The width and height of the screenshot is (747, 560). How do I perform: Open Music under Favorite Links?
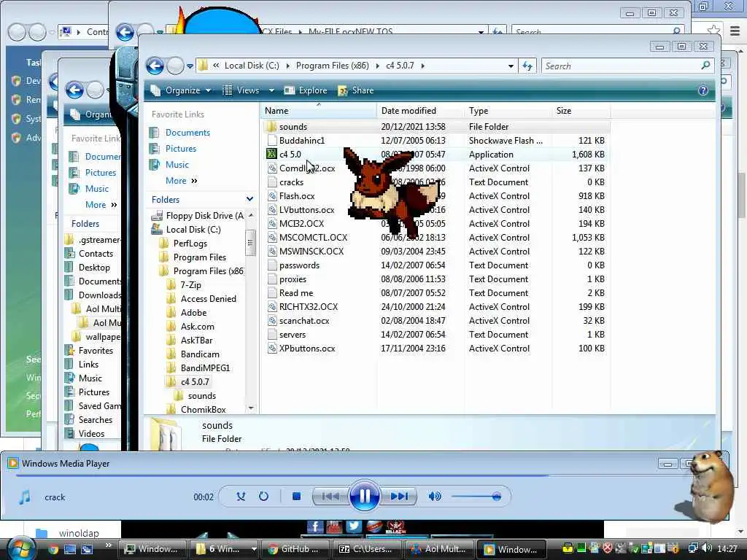177,165
